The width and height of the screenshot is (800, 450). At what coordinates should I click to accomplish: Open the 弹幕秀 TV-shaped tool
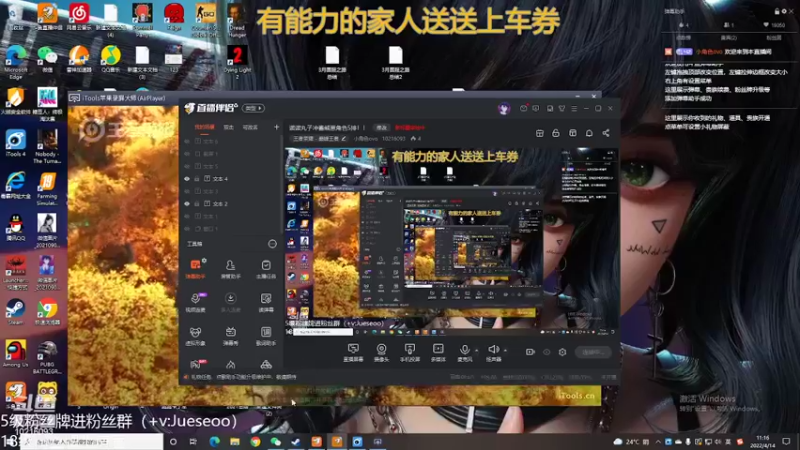231,335
